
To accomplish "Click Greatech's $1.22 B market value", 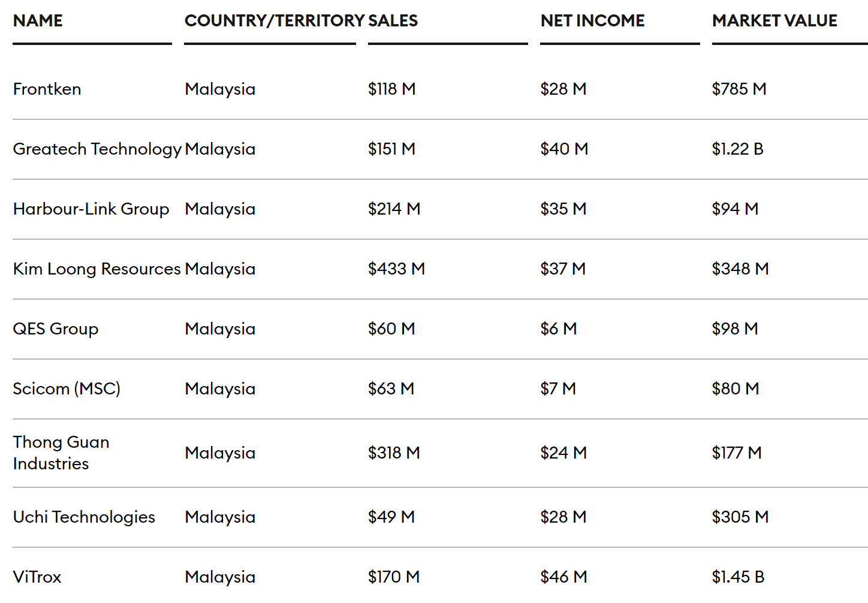I will (737, 149).
